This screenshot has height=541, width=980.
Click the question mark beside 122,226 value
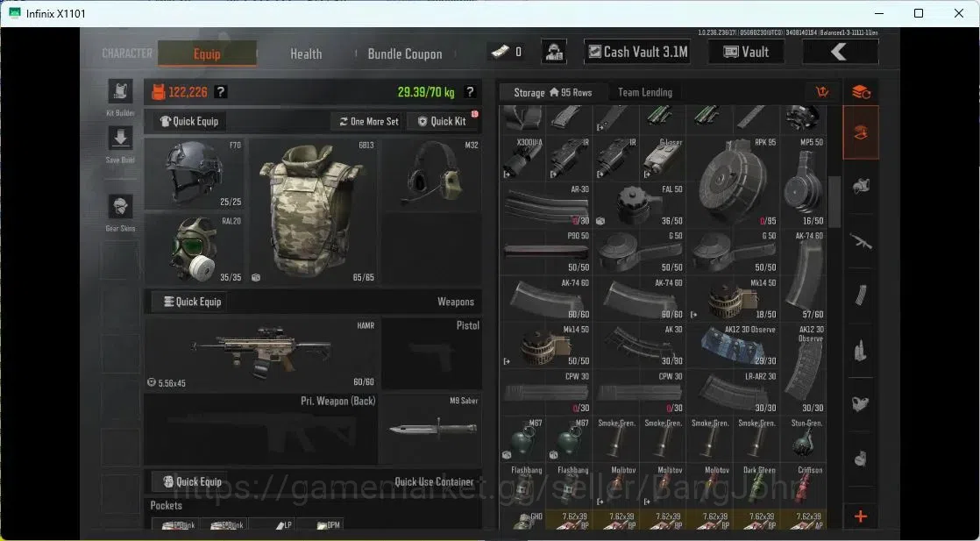pos(221,92)
